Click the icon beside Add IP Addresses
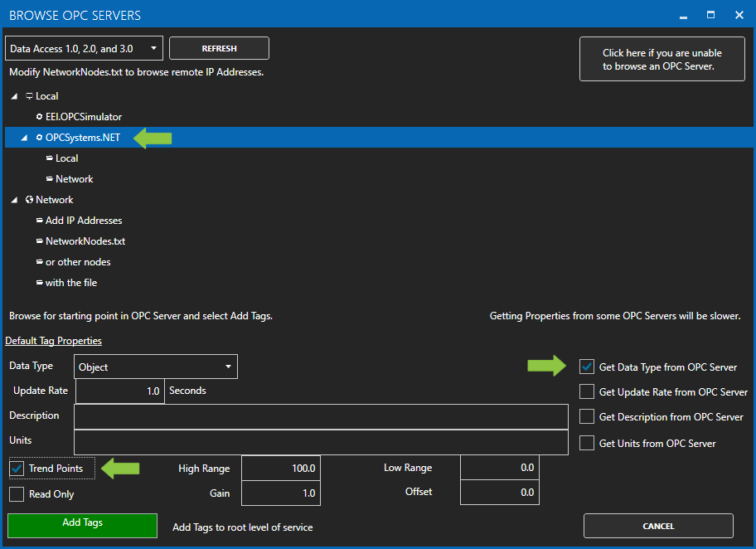The width and height of the screenshot is (756, 549). coord(39,221)
